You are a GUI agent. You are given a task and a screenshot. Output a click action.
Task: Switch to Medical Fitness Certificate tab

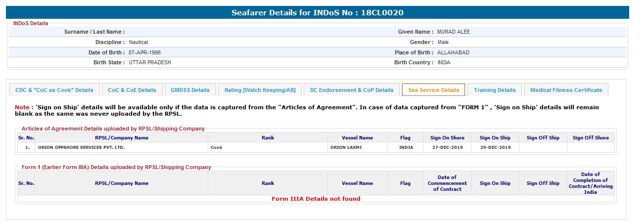[566, 90]
